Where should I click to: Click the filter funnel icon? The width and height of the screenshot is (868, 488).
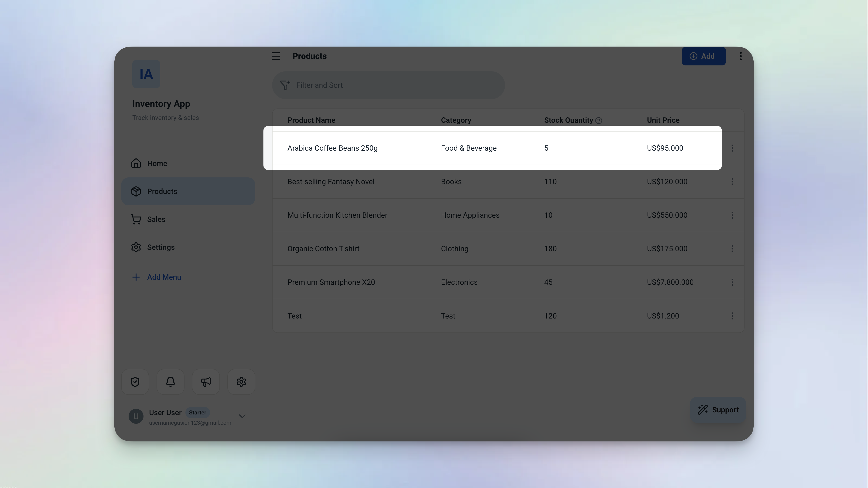point(285,85)
